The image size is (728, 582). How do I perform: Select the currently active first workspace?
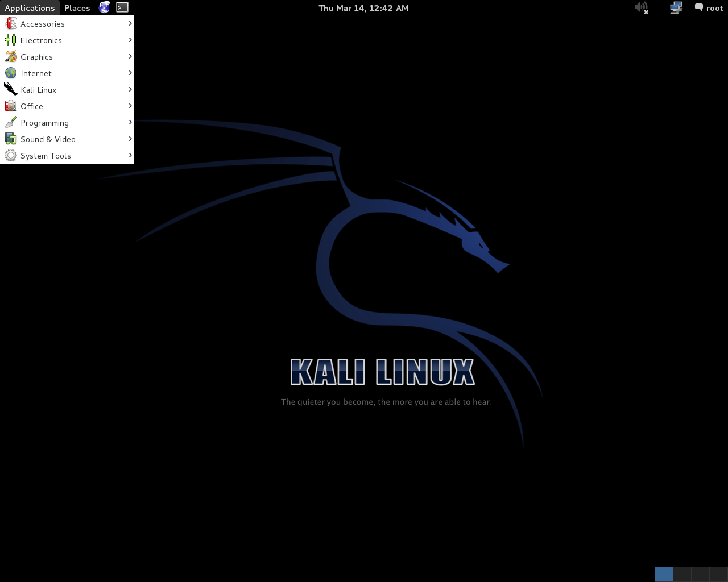click(x=663, y=574)
